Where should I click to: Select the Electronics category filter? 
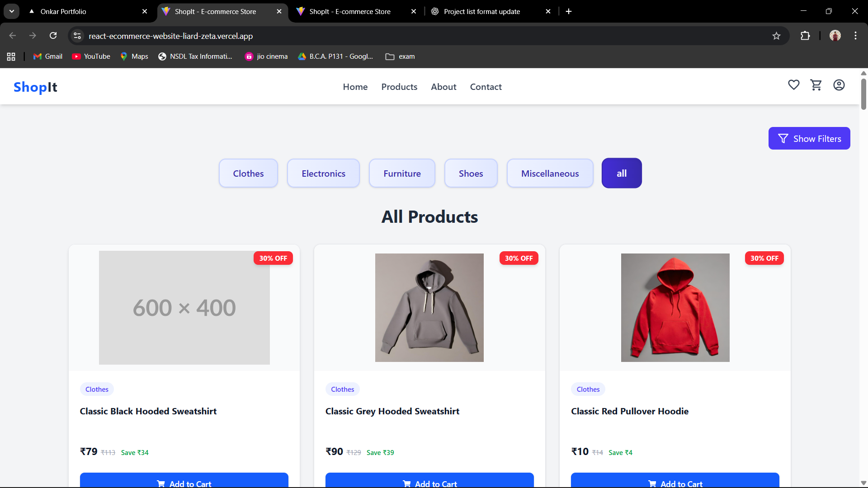pos(323,174)
